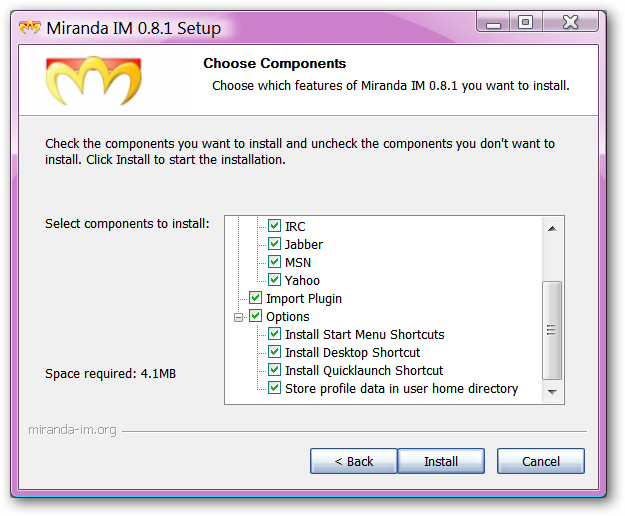625x516 pixels.
Task: Select the Jabber label text
Action: [304, 244]
